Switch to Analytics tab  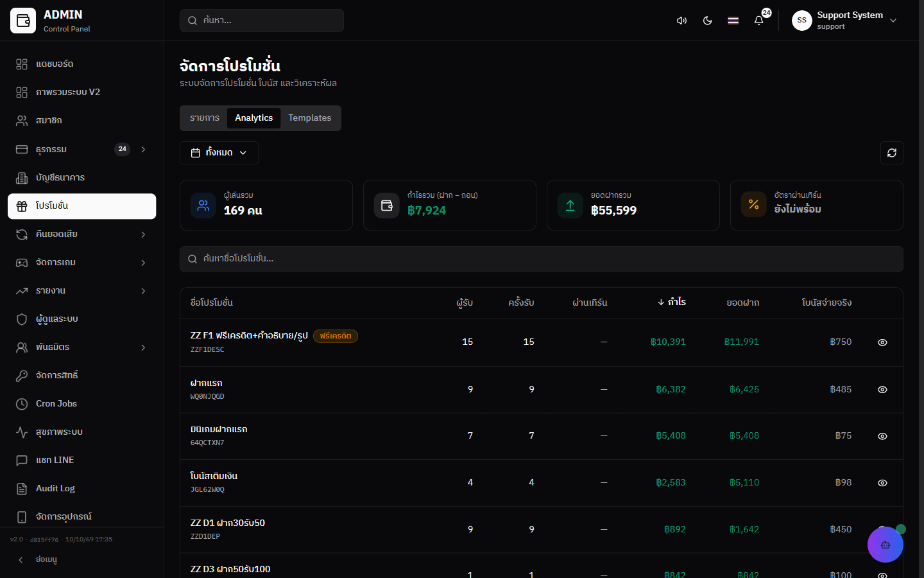254,118
